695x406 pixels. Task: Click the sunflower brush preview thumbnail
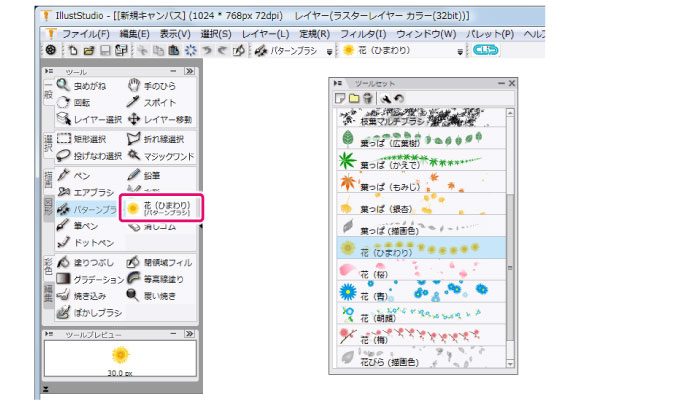(120, 353)
